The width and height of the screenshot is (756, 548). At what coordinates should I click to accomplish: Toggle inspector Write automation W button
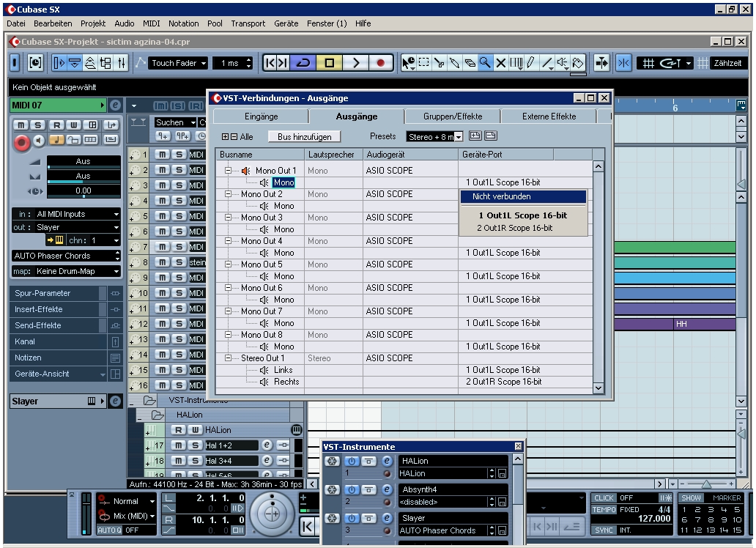tap(74, 125)
